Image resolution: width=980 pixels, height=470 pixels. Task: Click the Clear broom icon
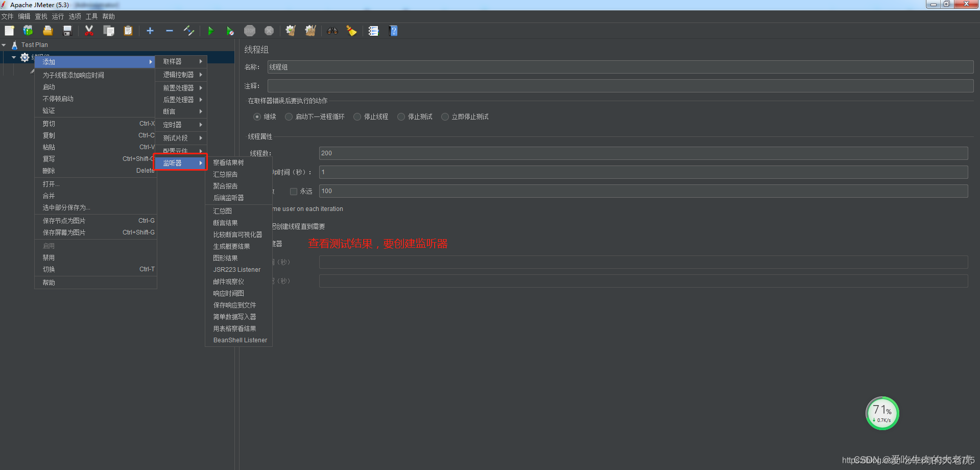(291, 31)
